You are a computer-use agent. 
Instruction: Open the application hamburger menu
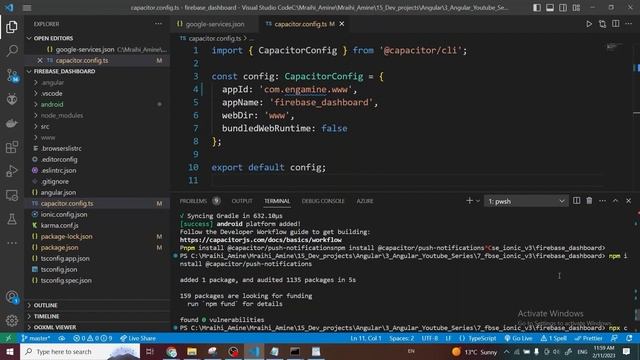click(27, 8)
